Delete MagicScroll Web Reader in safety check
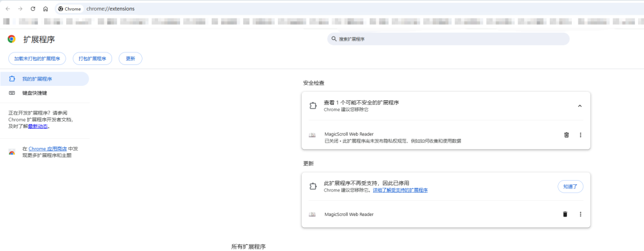Image resolution: width=644 pixels, height=251 pixels. (566, 135)
